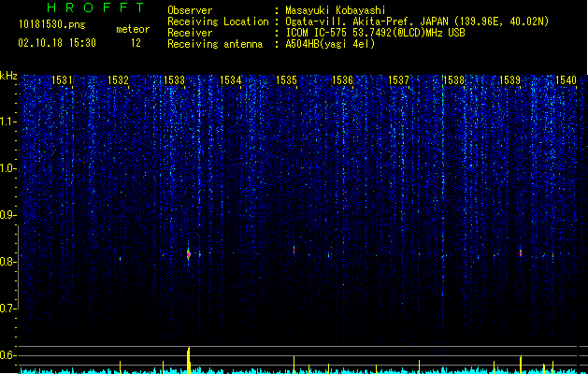Viewport: 588px width, 374px height.
Task: Click the tallest yellow intensity bar after 1533
Action: pyautogui.click(x=189, y=360)
